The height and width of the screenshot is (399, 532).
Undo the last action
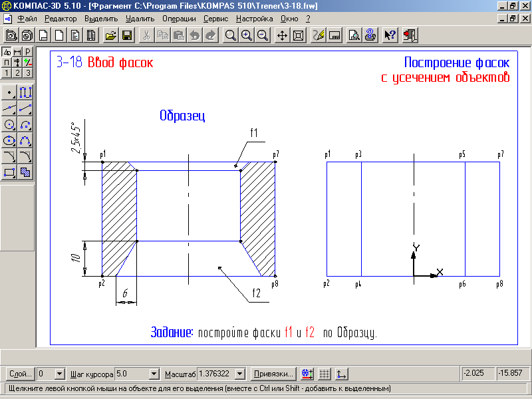point(195,35)
